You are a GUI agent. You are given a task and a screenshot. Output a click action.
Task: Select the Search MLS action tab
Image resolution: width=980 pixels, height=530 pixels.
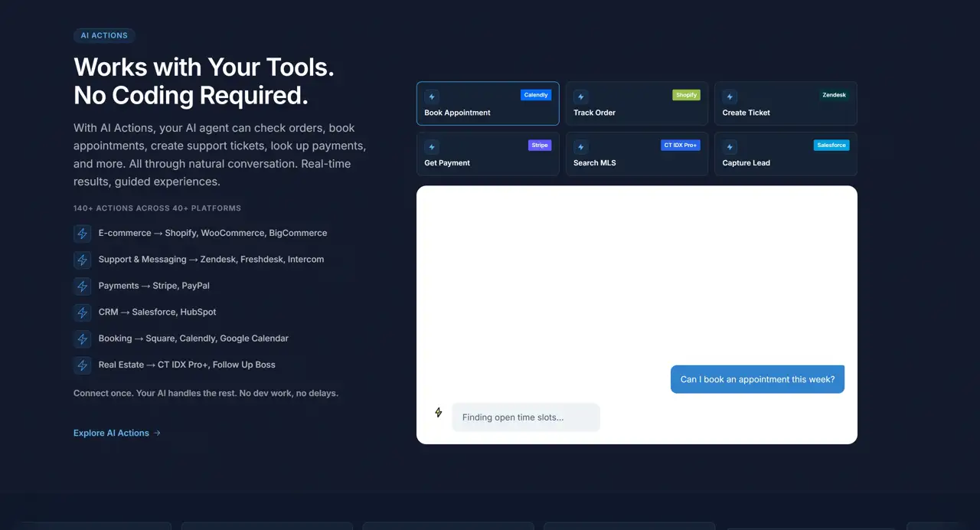637,154
